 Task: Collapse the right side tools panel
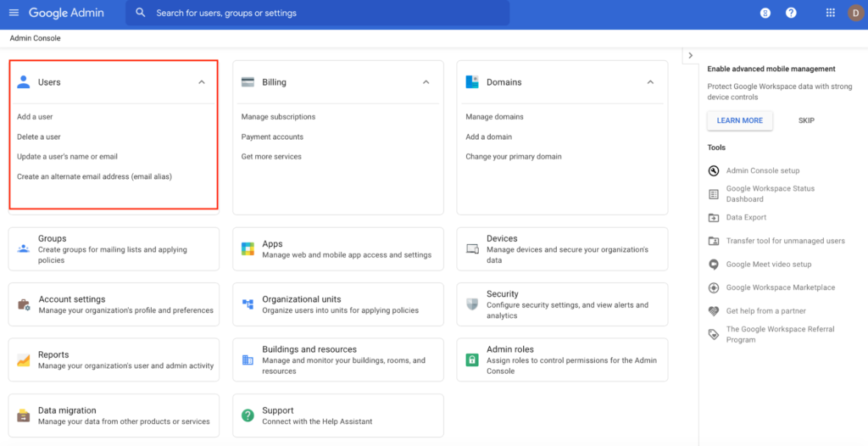[690, 55]
